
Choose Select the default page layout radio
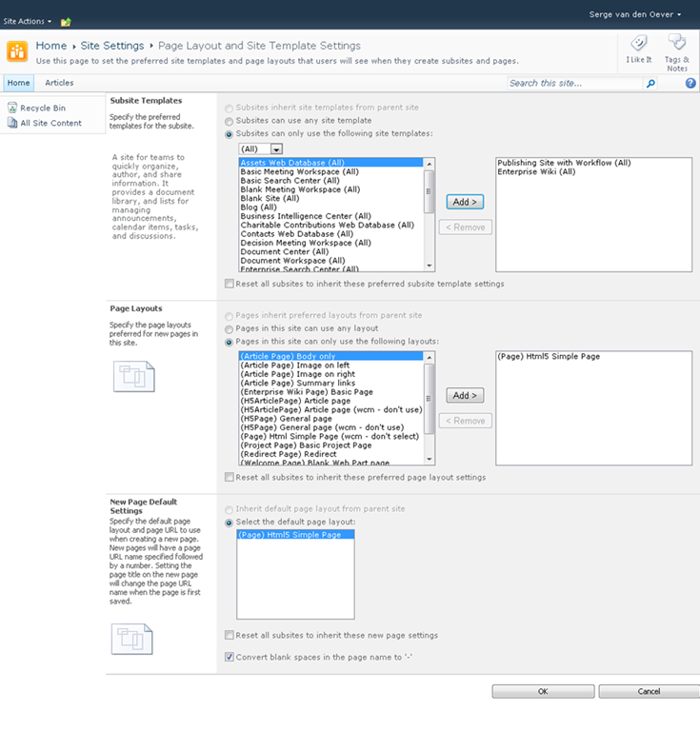[229, 523]
